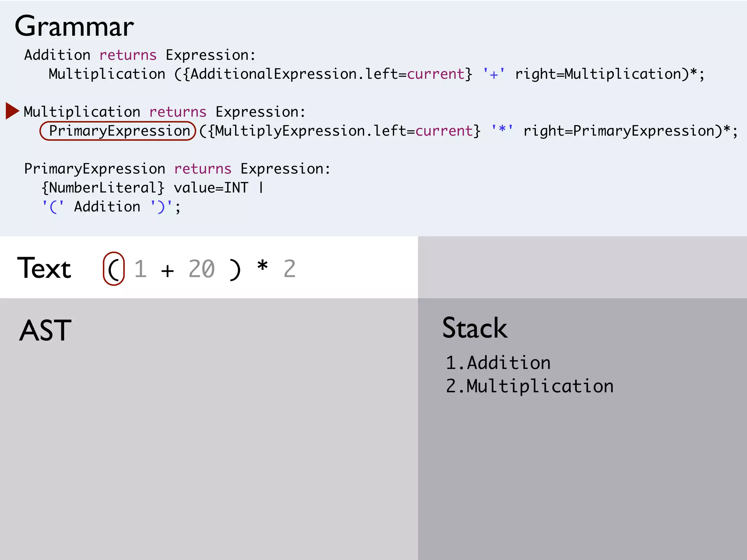
Task: Click the circled opening parenthesis in Text
Action: (114, 269)
